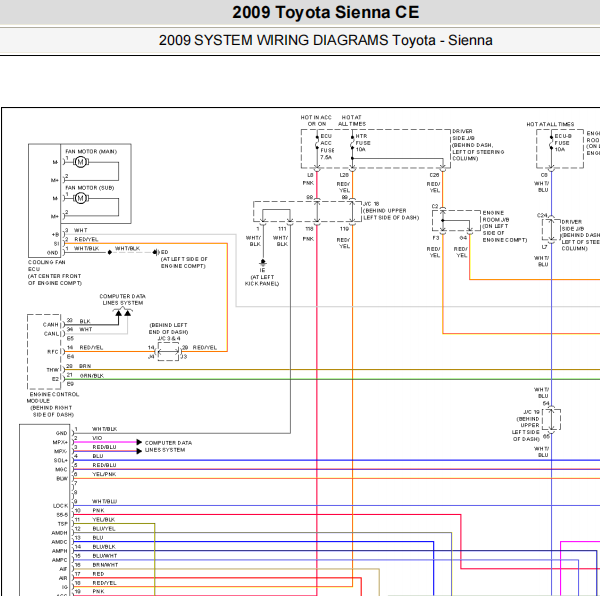Click the "(AT LEFT SIDE OF ENGINE COMPT)" text
This screenshot has height=596, width=600.
[x=184, y=262]
